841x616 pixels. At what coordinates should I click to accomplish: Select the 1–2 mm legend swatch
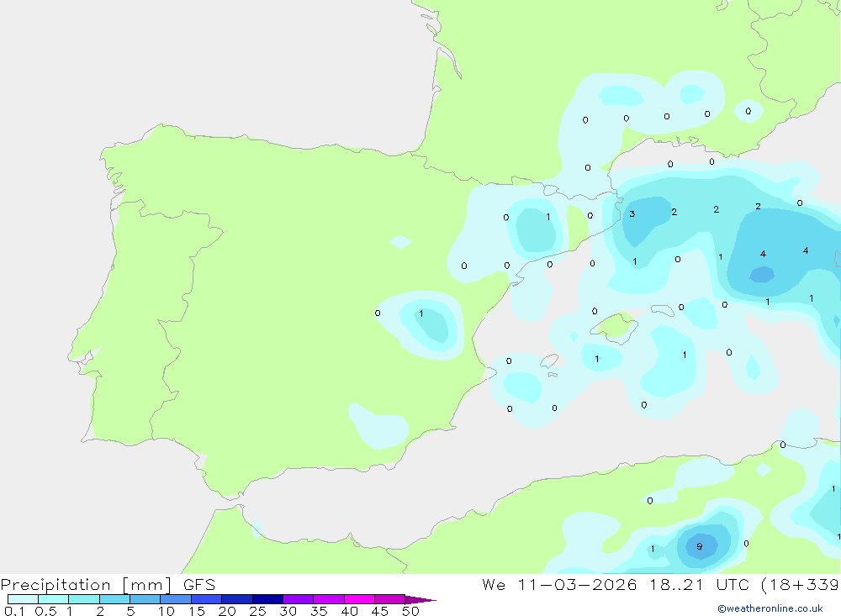click(x=83, y=599)
